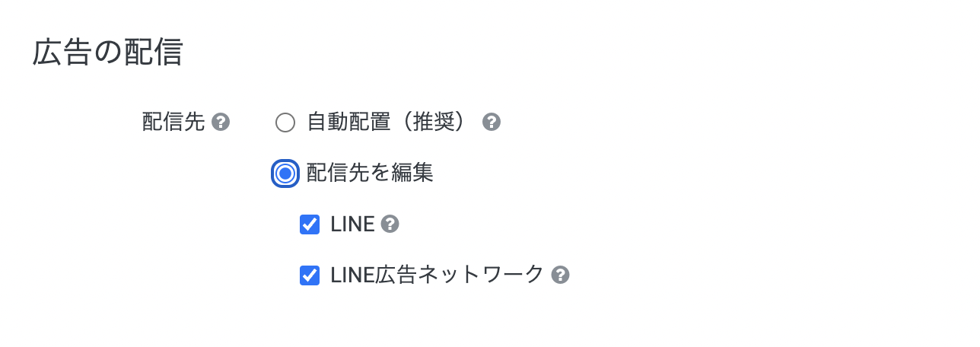980x347 pixels.
Task: Disable delivery to the LINE ad network
Action: (310, 275)
